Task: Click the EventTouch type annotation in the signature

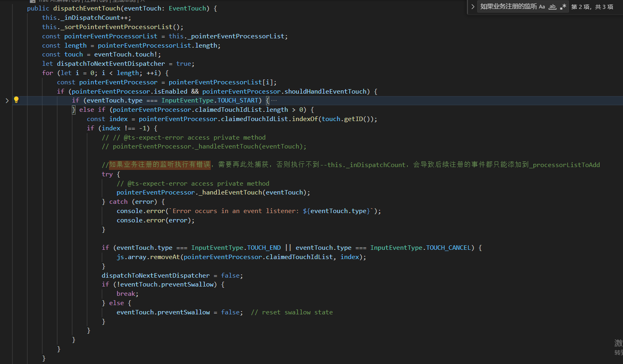Action: 187,8
